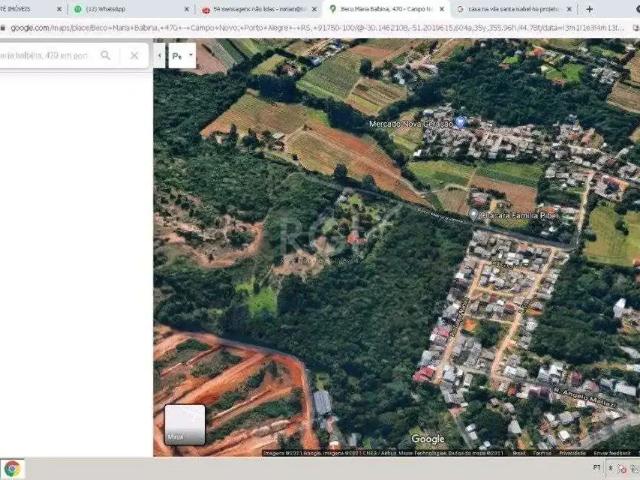Click the Maps search input field
The image size is (640, 480).
point(47,55)
